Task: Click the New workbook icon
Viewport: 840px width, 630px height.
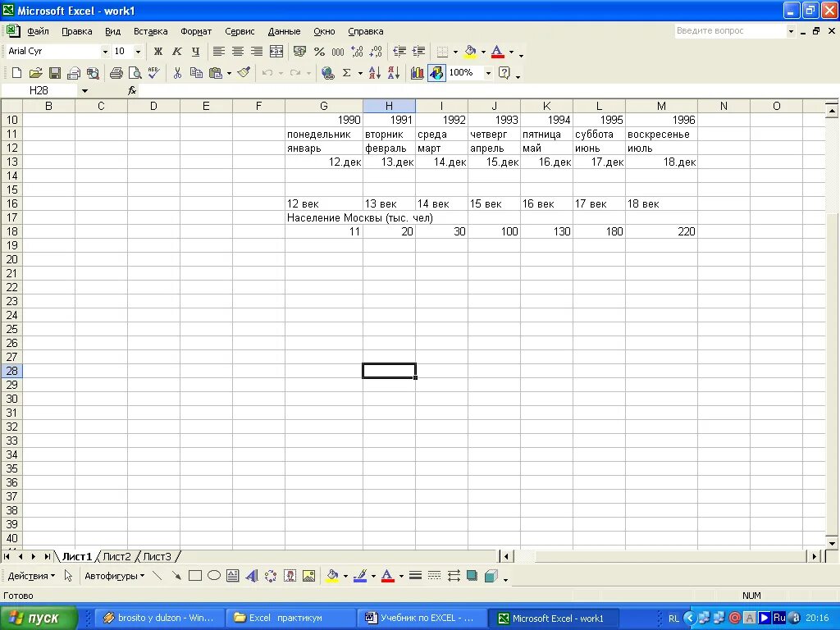Action: (16, 73)
